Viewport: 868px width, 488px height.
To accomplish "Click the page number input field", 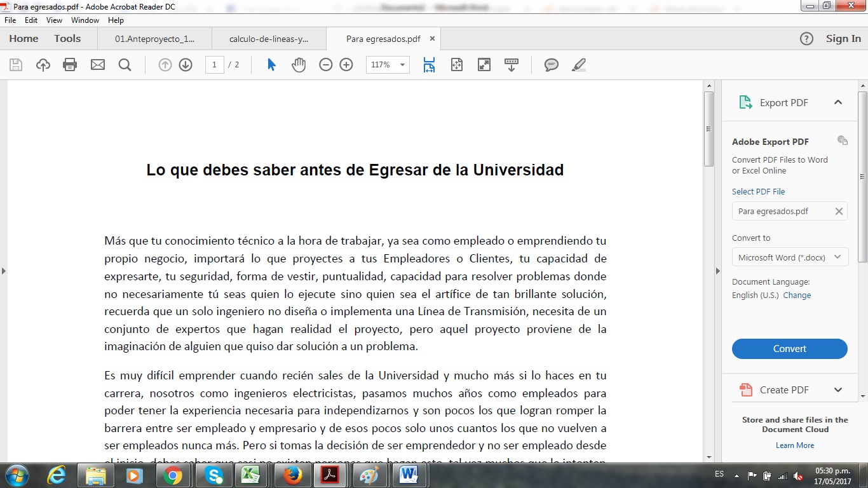I will point(215,65).
